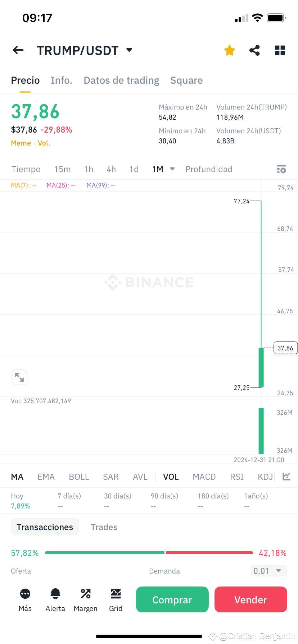
Task: Switch to the Trades tab
Action: pyautogui.click(x=104, y=527)
